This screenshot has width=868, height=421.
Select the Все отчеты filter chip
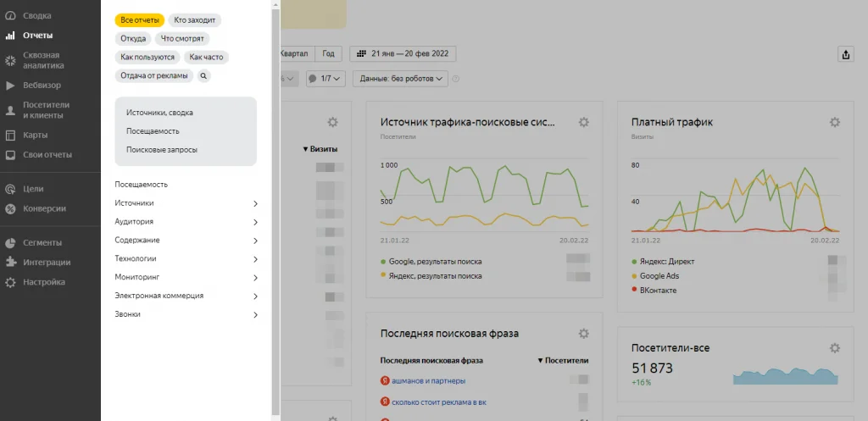pyautogui.click(x=140, y=19)
